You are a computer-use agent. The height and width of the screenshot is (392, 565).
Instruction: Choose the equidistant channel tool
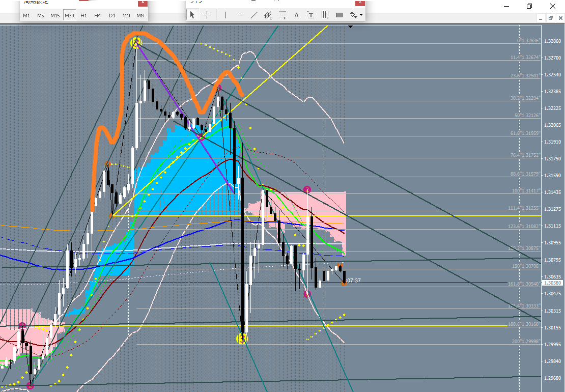[268, 15]
